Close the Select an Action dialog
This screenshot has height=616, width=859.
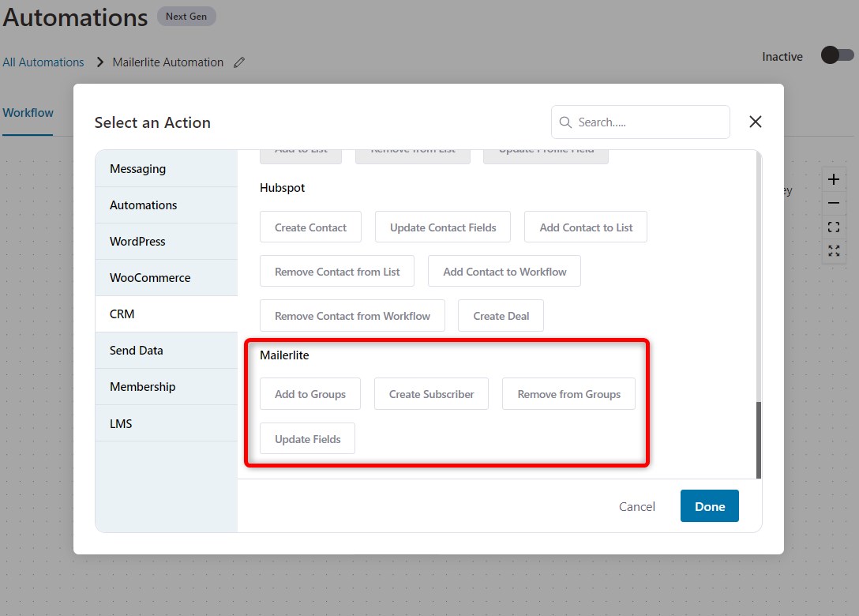click(x=756, y=122)
